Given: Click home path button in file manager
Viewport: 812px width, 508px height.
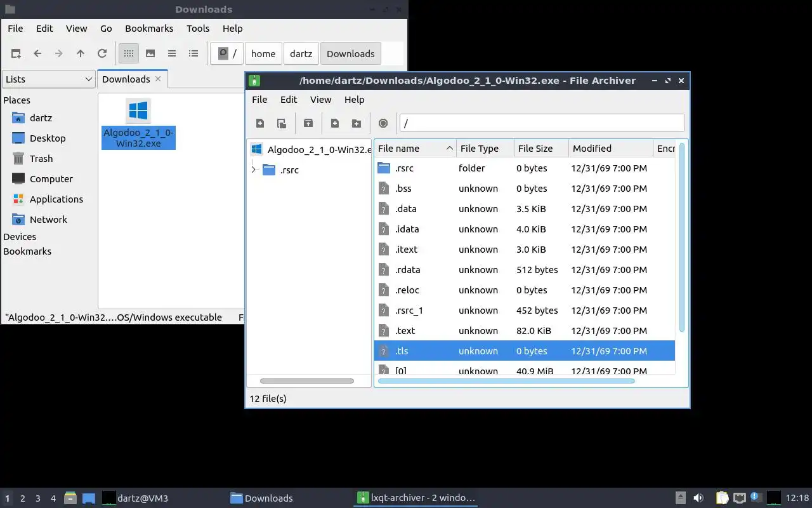Looking at the screenshot, I should click(x=263, y=54).
